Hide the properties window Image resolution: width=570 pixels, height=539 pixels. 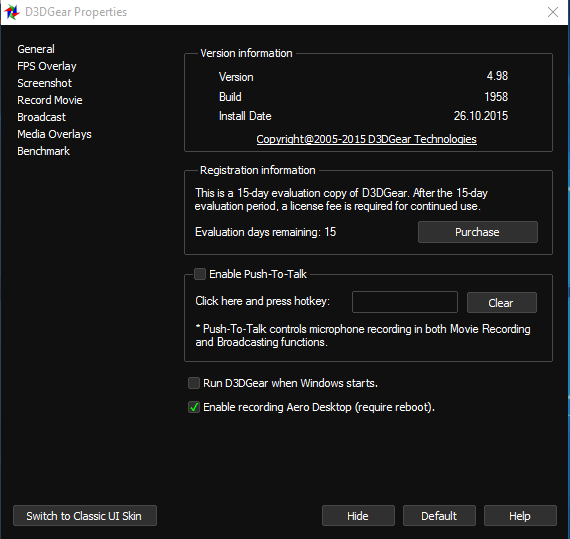pyautogui.click(x=358, y=515)
